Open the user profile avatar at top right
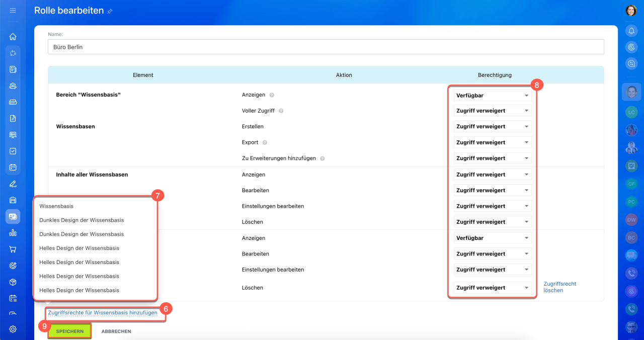The height and width of the screenshot is (340, 644). coord(631,11)
